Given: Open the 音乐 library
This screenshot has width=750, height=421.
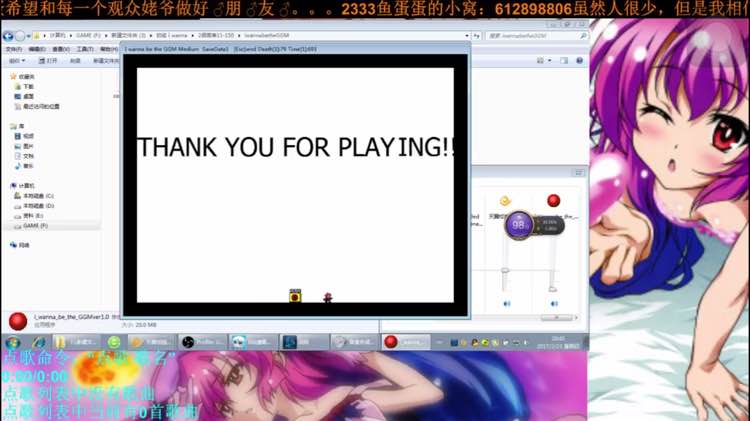Looking at the screenshot, I should click(x=24, y=166).
